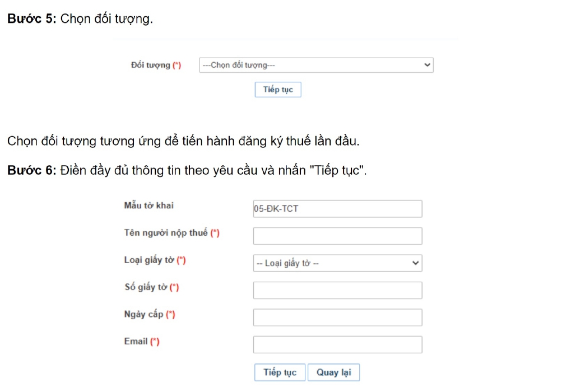Click the Số giấy tờ label
This screenshot has width=571, height=392.
151,287
